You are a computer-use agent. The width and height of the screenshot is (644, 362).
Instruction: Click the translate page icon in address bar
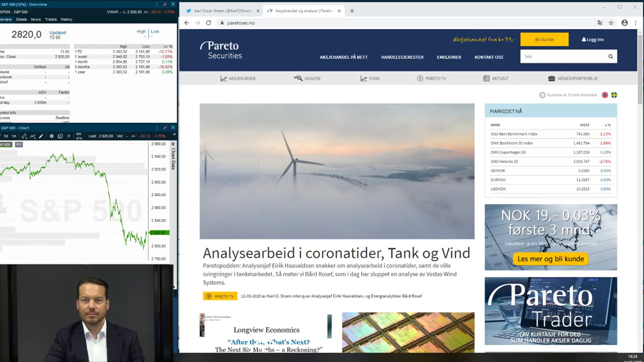600,23
